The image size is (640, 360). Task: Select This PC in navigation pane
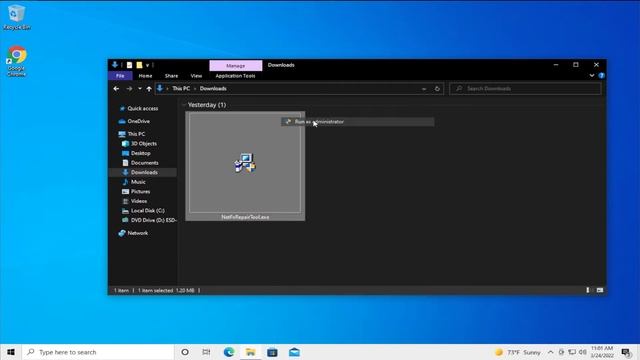click(136, 134)
